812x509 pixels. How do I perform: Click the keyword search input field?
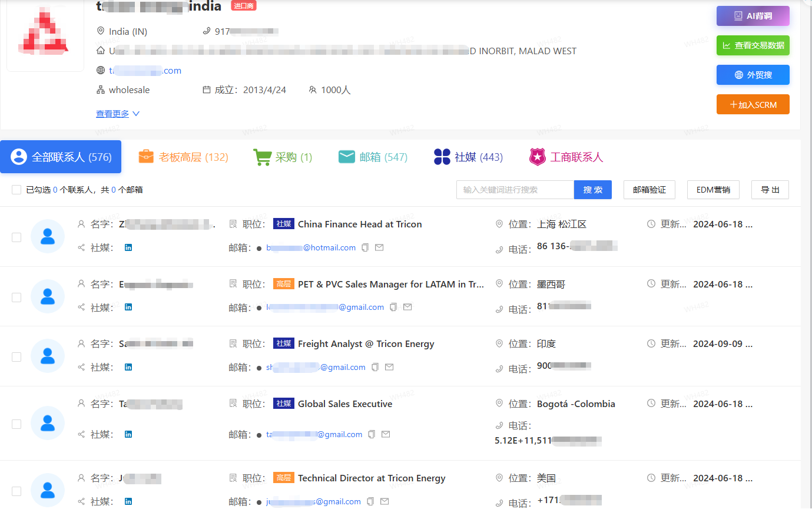click(515, 190)
